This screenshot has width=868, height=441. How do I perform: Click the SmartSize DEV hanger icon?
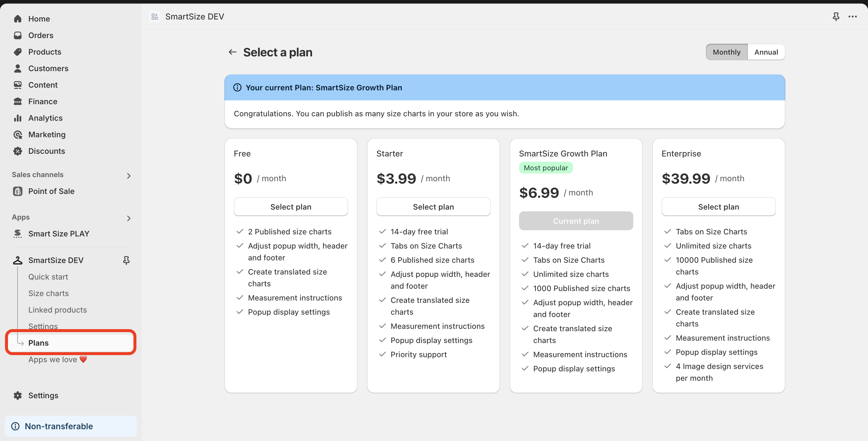pos(17,260)
